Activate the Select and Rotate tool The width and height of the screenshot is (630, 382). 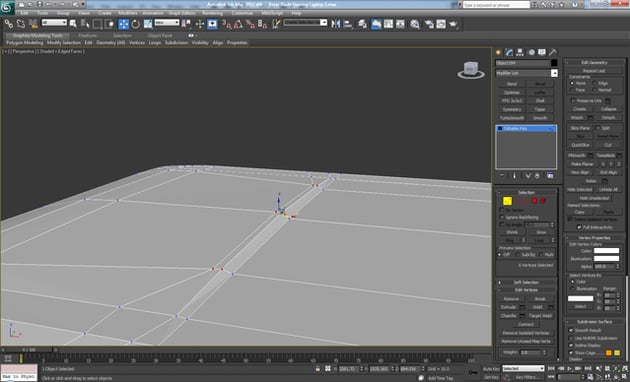pyautogui.click(x=136, y=24)
